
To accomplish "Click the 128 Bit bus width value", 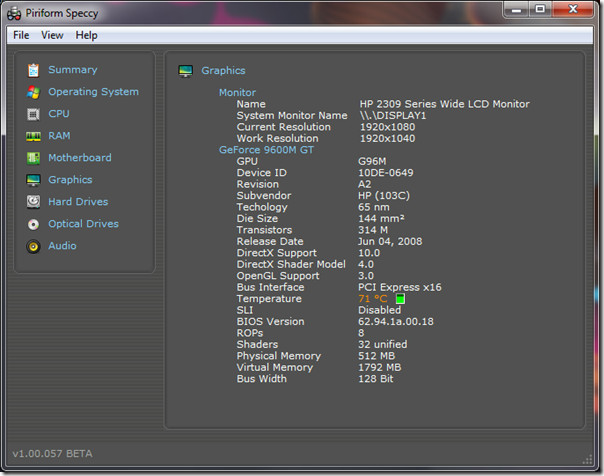I will [376, 379].
